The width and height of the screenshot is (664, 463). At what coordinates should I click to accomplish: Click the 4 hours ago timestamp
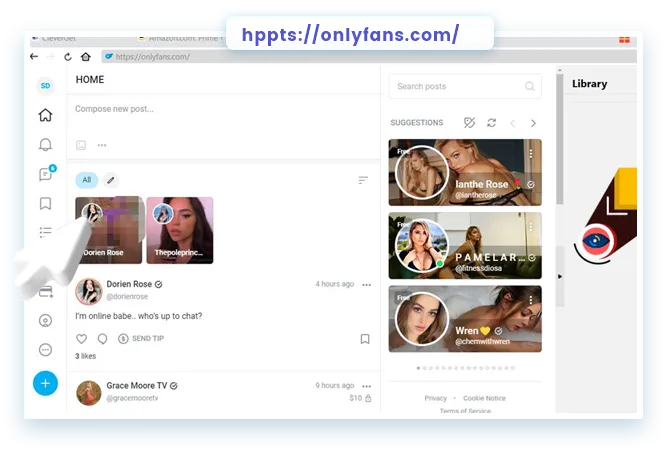[x=335, y=284]
